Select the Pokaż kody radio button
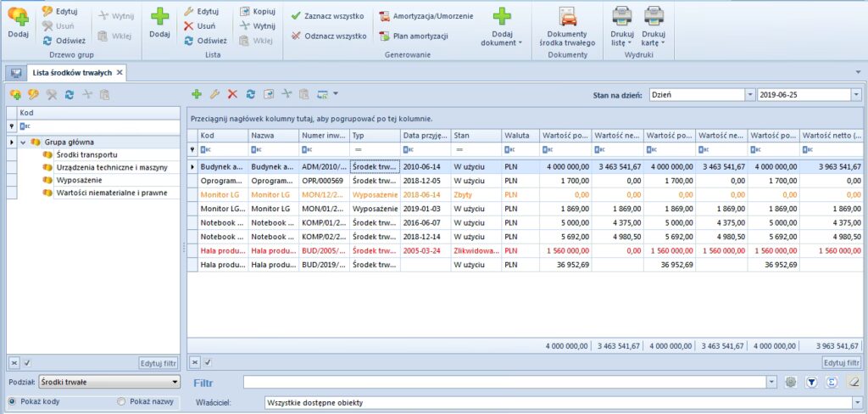The image size is (868, 414). [13, 401]
